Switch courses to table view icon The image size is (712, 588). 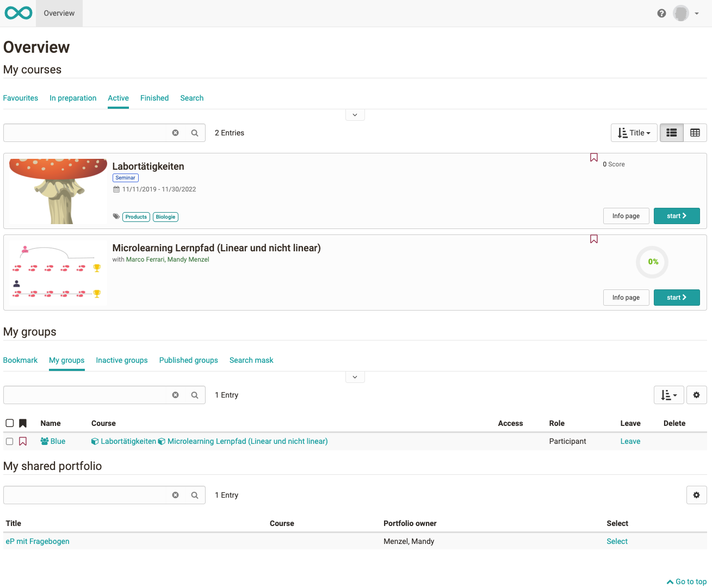695,132
